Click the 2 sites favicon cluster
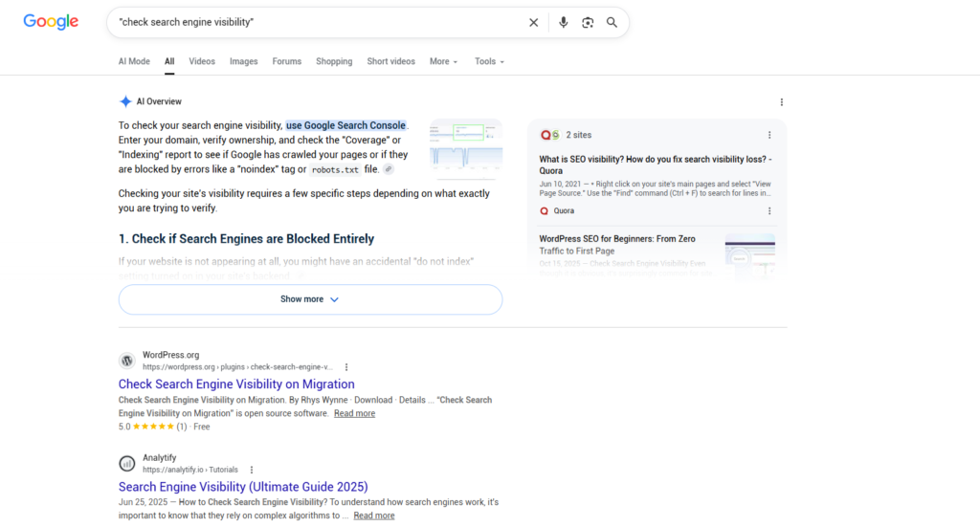Image resolution: width=980 pixels, height=527 pixels. pos(550,135)
